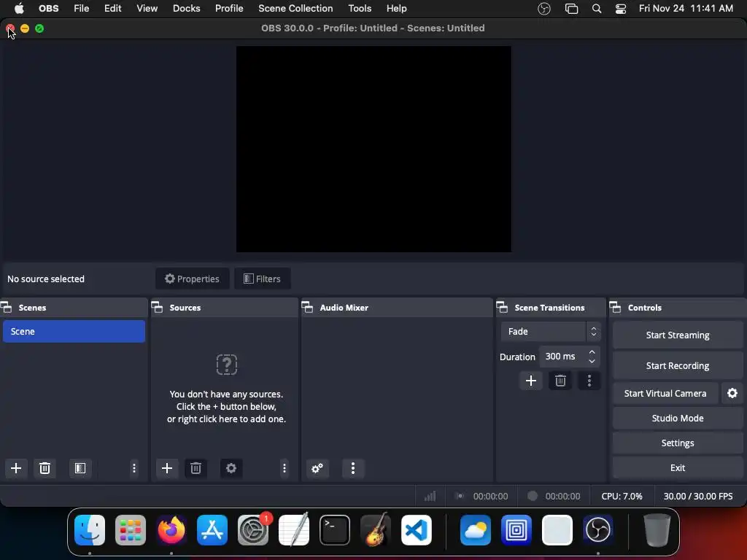Add a new scene with plus icon
This screenshot has height=560, width=747.
coord(16,468)
